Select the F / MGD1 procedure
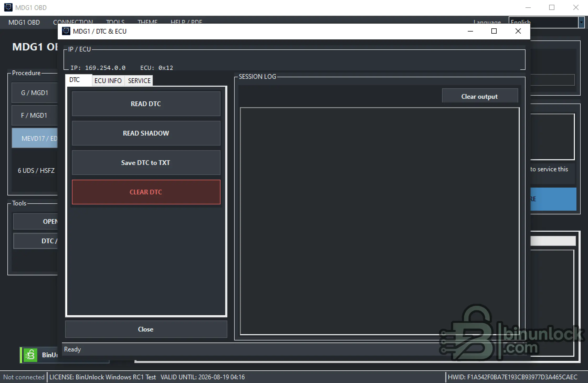This screenshot has height=383, width=588. (x=35, y=115)
